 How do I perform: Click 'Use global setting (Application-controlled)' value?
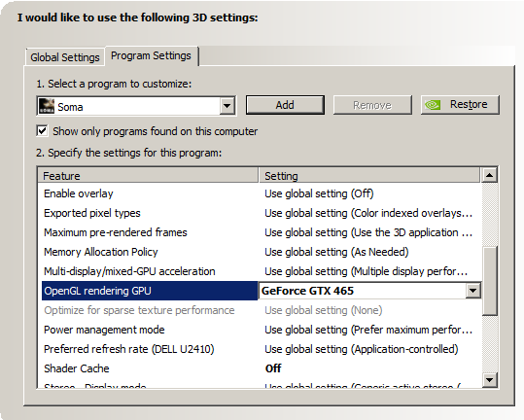pos(362,349)
